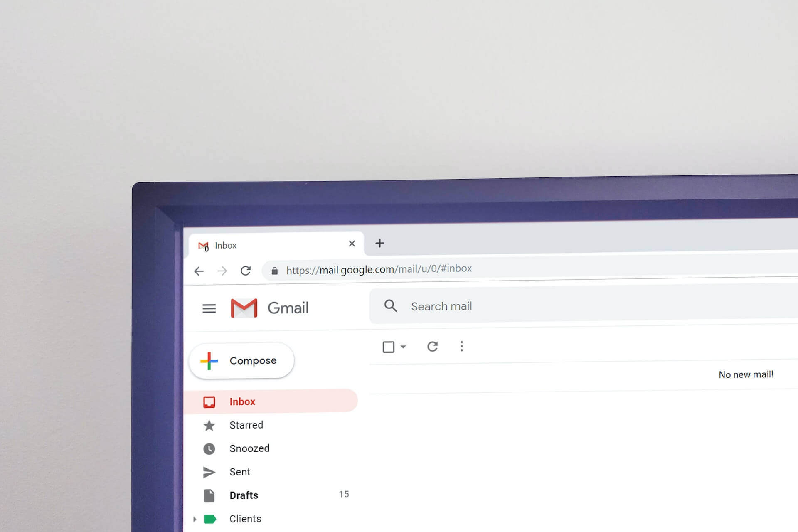The width and height of the screenshot is (798, 532).
Task: Click the Compose button
Action: [241, 360]
